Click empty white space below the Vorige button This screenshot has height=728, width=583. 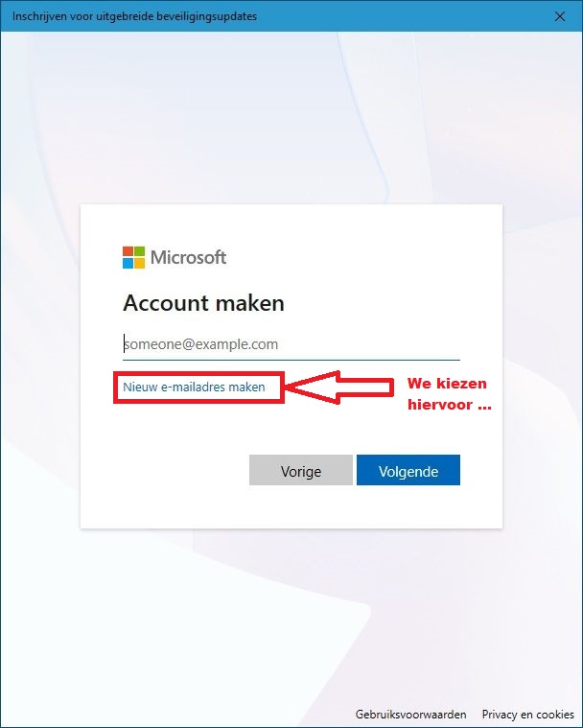pos(301,507)
